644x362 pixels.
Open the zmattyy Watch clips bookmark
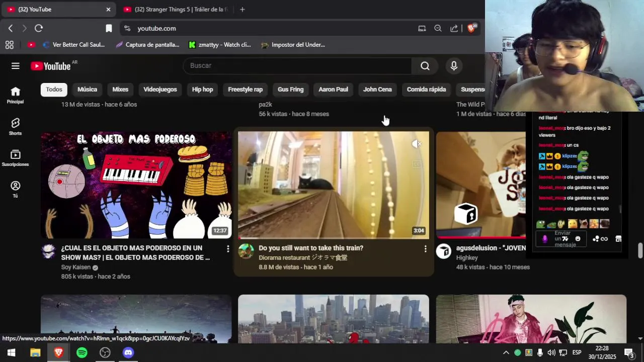click(219, 45)
